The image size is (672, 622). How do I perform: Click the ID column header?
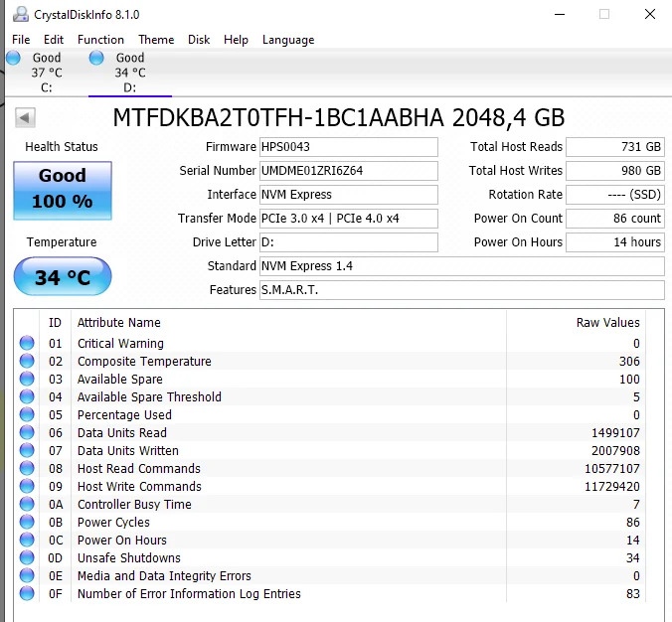(x=55, y=323)
